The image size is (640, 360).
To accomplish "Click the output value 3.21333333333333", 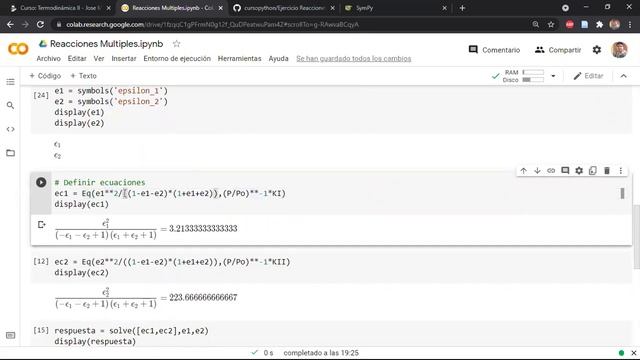I will [x=203, y=228].
